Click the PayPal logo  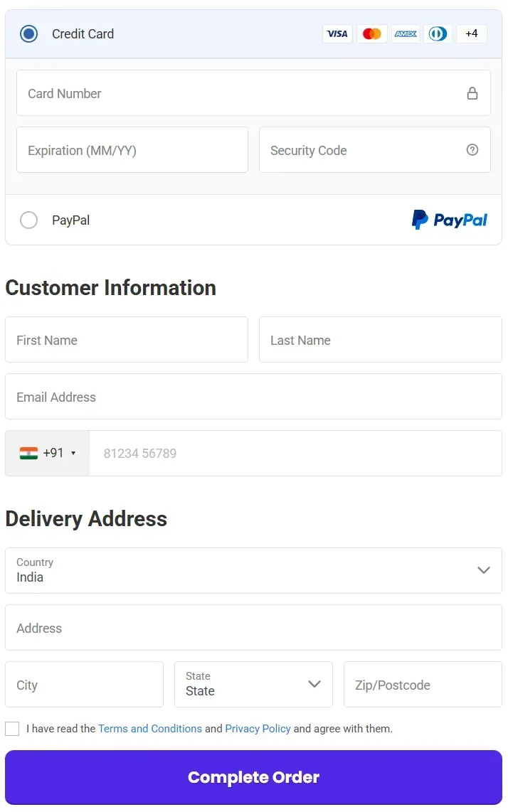coord(449,220)
